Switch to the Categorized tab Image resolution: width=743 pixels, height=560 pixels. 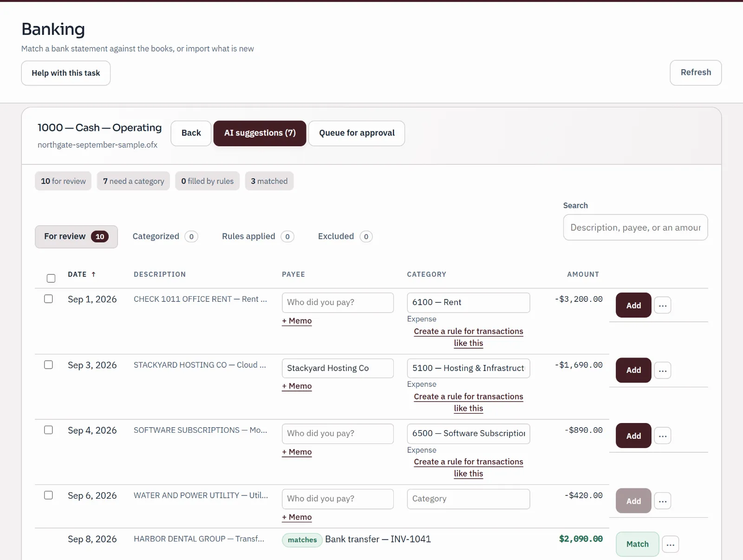(x=165, y=237)
